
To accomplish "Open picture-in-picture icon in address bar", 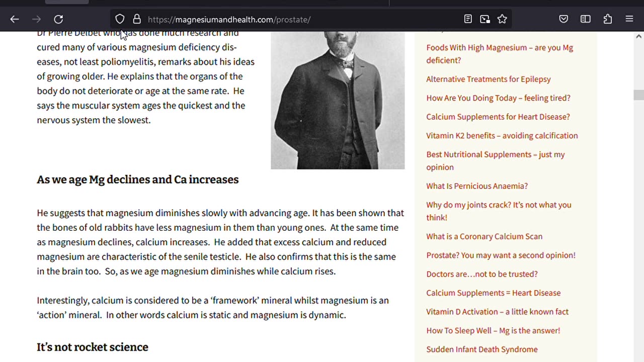I will point(485,19).
